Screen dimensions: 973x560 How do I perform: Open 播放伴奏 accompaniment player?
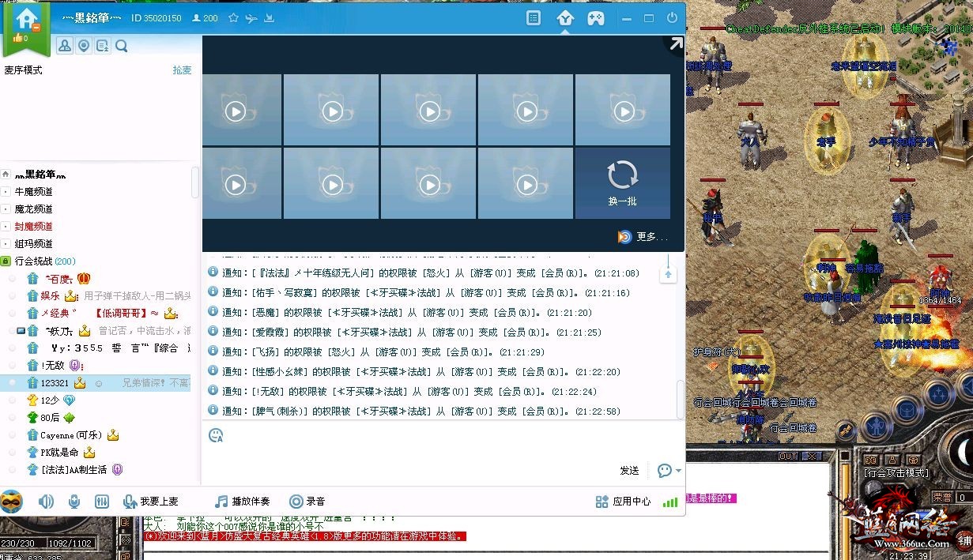pos(243,502)
